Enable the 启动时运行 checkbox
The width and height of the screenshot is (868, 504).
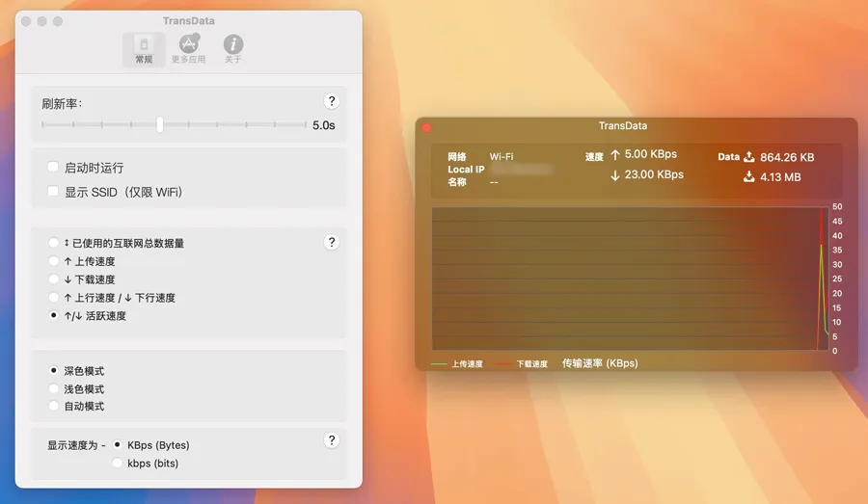54,168
